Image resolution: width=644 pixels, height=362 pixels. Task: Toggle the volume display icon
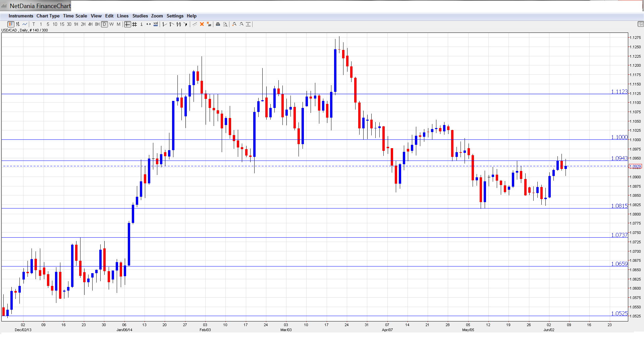pyautogui.click(x=156, y=24)
